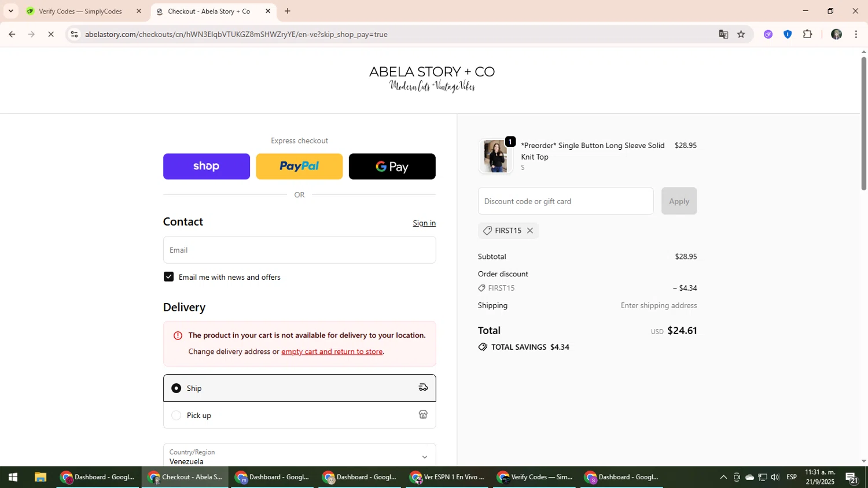Click the Abela Story + Co logo
Image resolution: width=868 pixels, height=488 pixels.
click(x=432, y=79)
